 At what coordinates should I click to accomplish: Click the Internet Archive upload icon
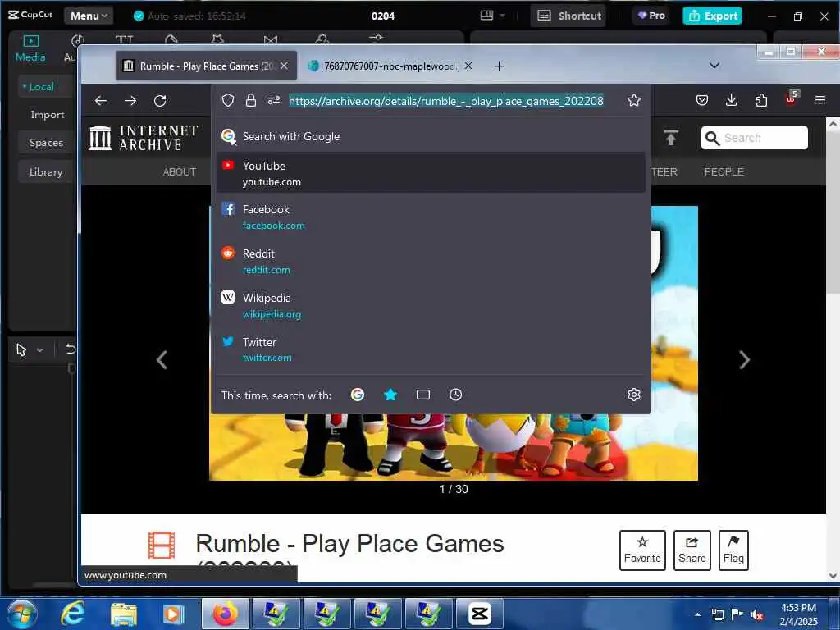pyautogui.click(x=671, y=138)
